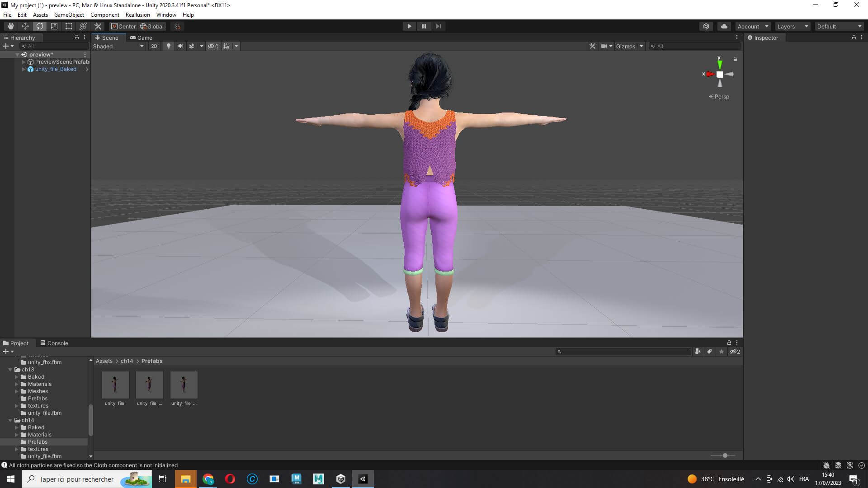Open the Layers dropdown
The height and width of the screenshot is (488, 868).
pyautogui.click(x=792, y=26)
